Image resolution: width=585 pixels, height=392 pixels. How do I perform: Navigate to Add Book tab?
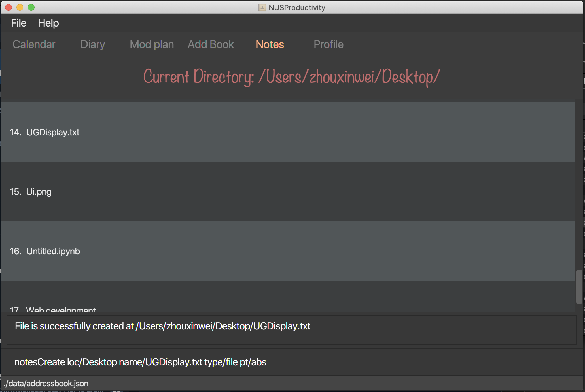tap(211, 44)
